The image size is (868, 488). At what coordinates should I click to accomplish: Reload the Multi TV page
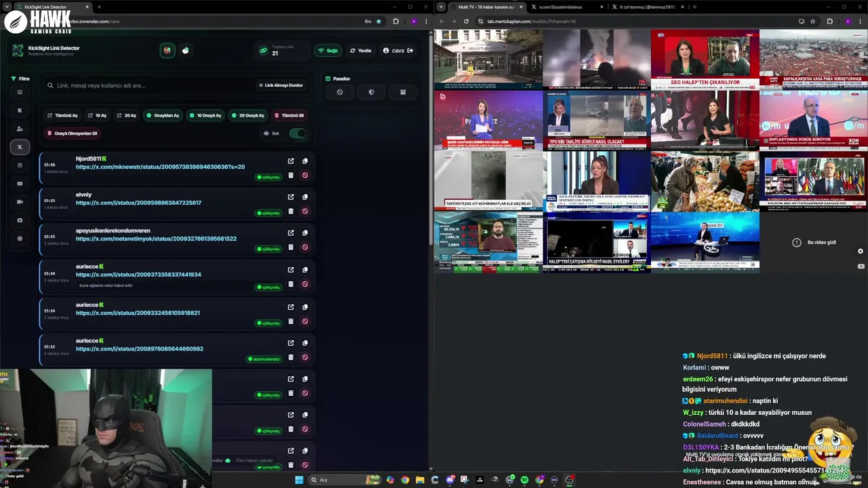click(466, 21)
